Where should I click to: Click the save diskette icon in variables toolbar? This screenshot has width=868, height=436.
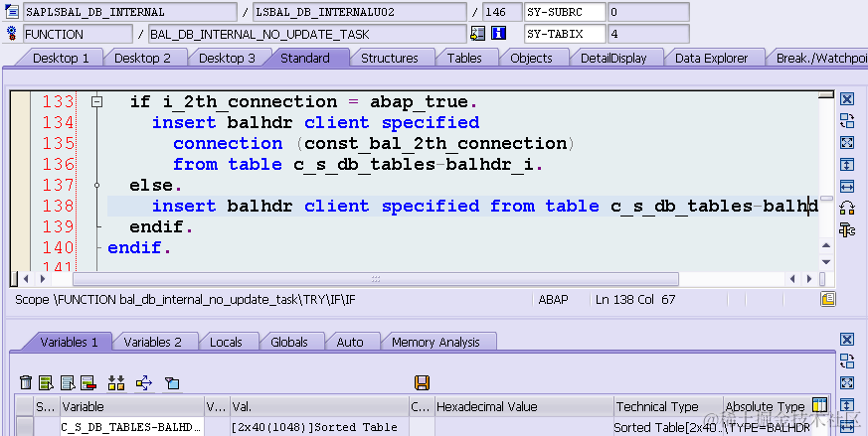(x=422, y=382)
